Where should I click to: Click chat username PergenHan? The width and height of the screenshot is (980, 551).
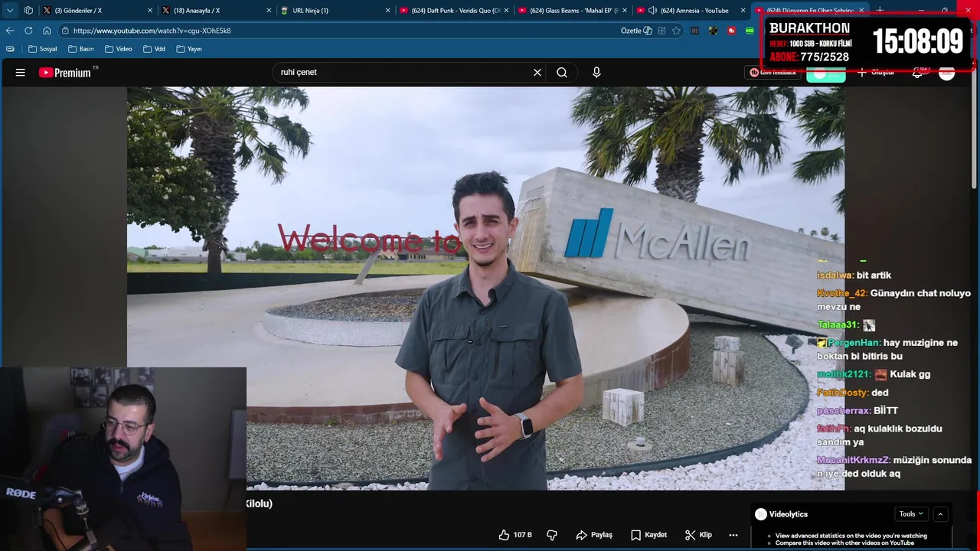click(x=854, y=343)
